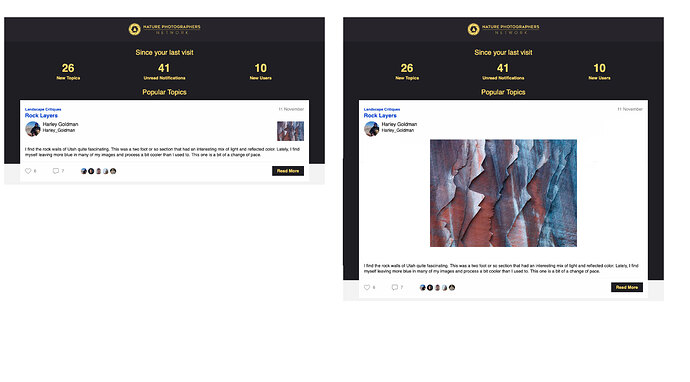Click first participant avatar in large-photo email
This screenshot has width=690, height=382.
pyautogui.click(x=422, y=287)
